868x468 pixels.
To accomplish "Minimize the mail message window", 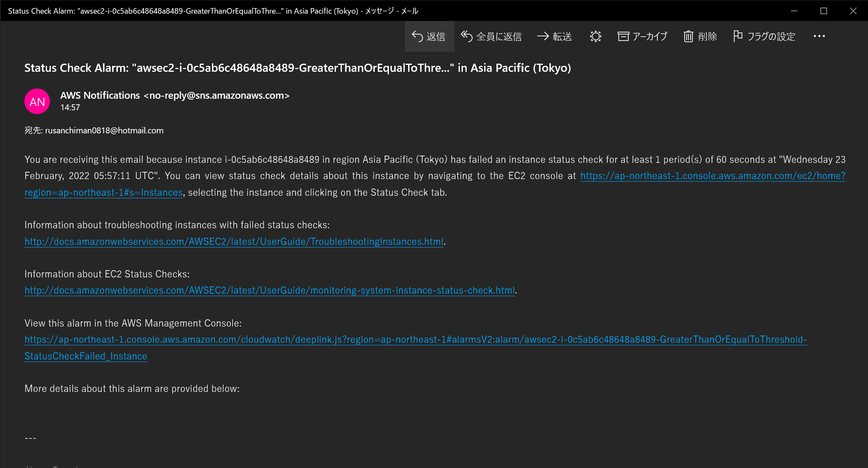I will coord(794,11).
